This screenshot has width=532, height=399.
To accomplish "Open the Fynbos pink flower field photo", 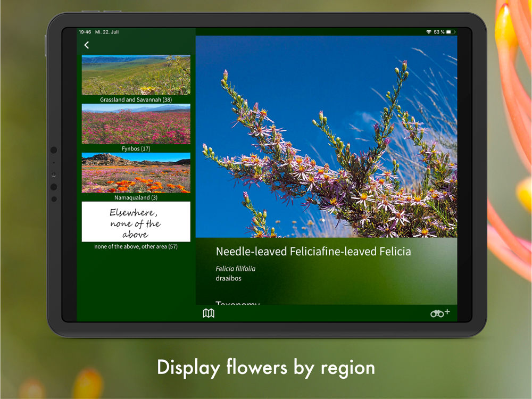I will (x=136, y=124).
